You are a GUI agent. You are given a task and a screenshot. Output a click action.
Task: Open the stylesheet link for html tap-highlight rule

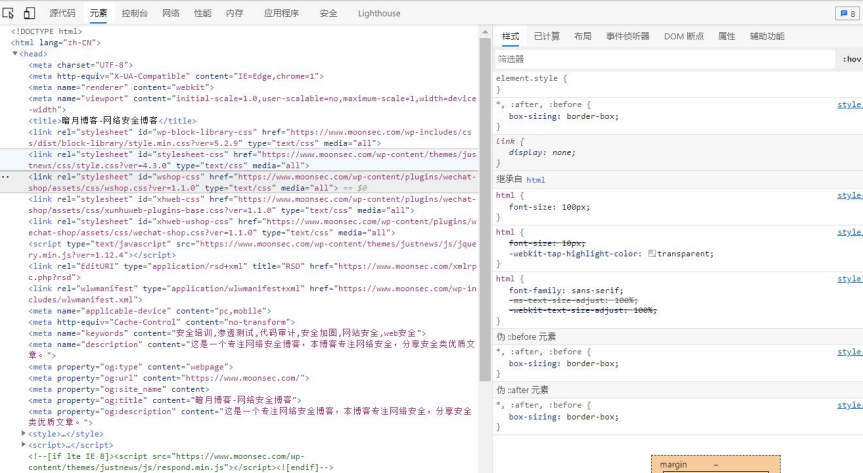(x=849, y=232)
